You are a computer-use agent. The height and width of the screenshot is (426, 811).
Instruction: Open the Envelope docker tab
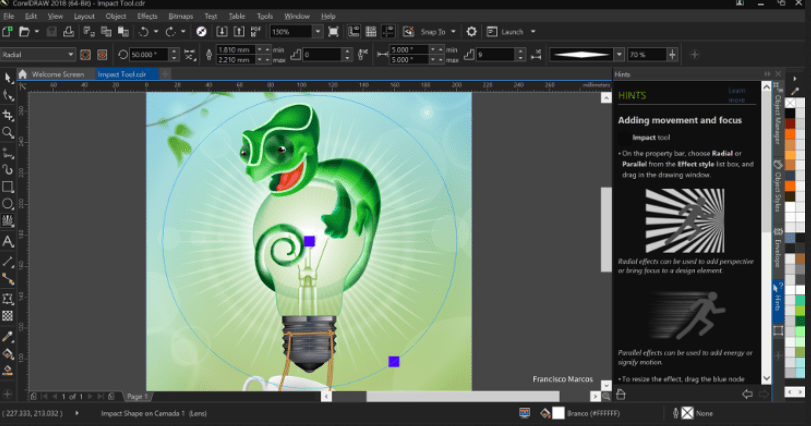[x=777, y=248]
